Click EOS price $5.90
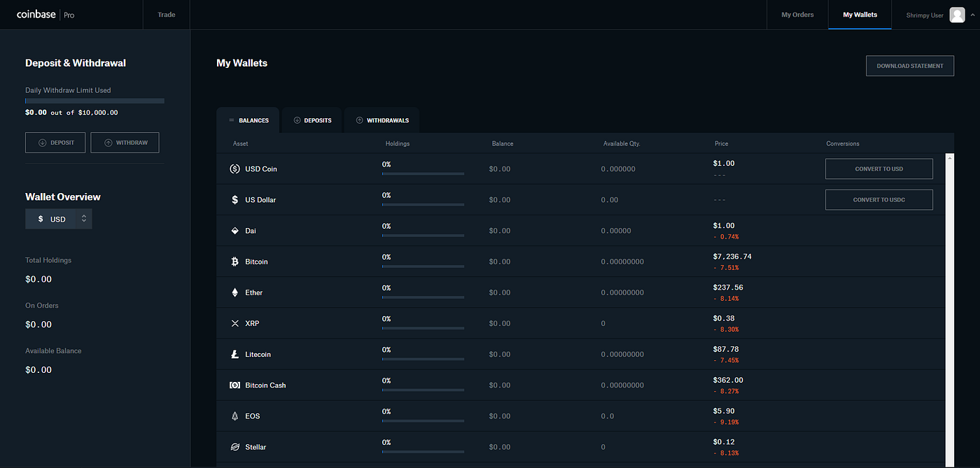Image resolution: width=980 pixels, height=468 pixels. [x=724, y=411]
